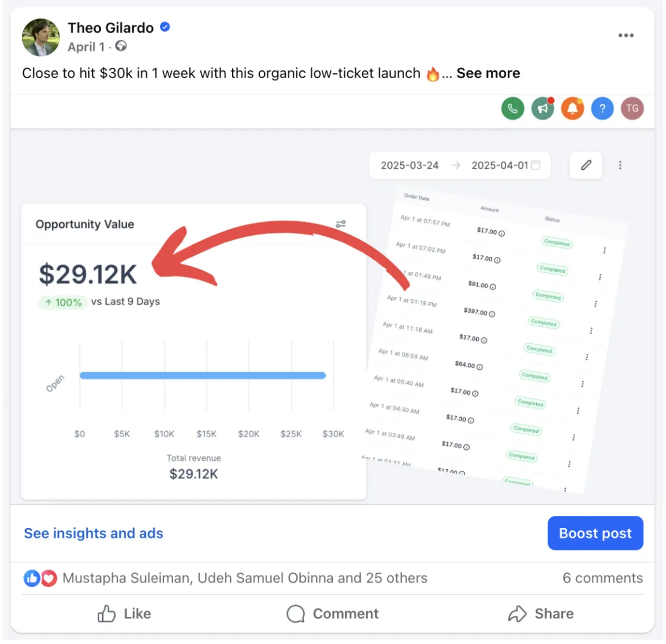Click the Comment button

(332, 613)
